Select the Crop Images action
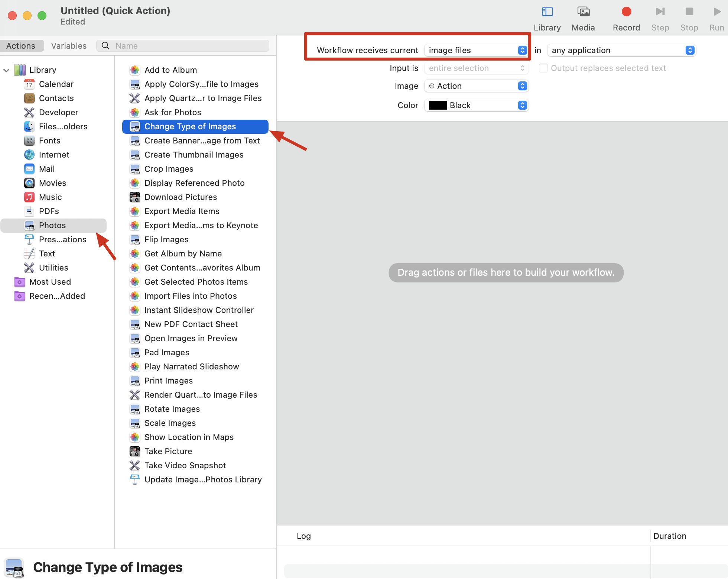 pos(169,169)
